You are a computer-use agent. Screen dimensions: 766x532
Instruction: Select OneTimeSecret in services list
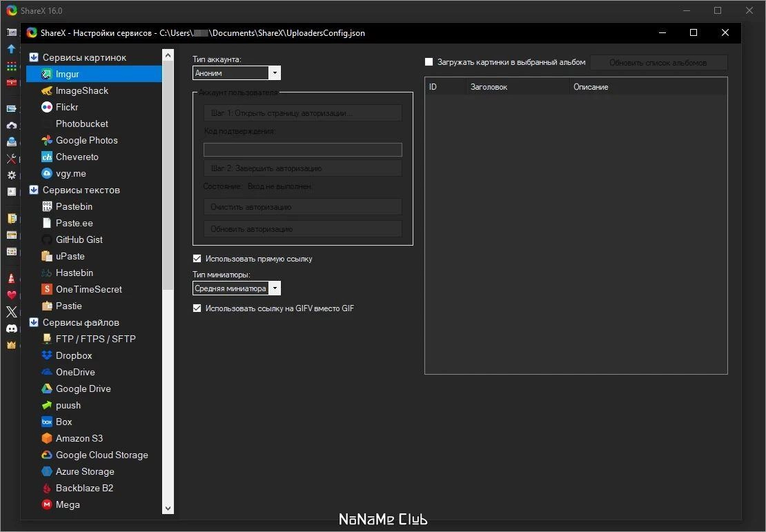89,289
